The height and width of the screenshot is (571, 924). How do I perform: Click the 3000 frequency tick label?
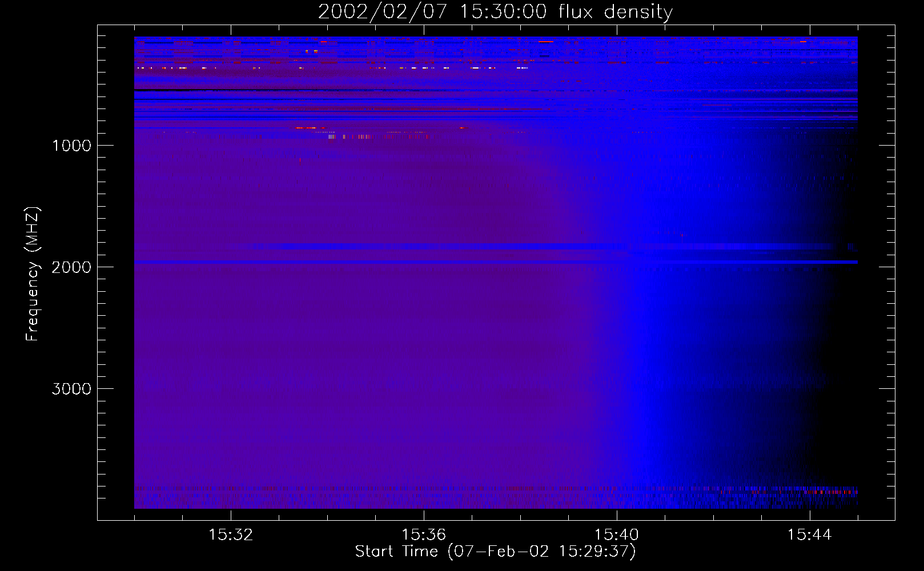point(71,389)
